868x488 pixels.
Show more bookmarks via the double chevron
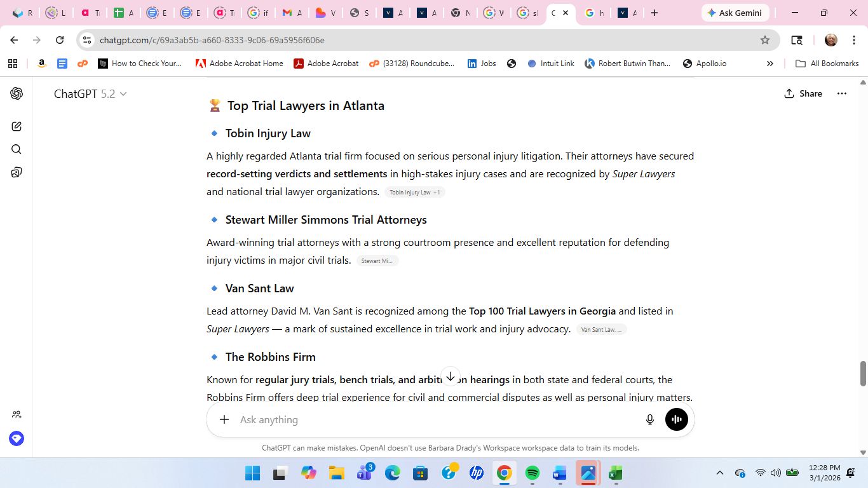[x=770, y=64]
